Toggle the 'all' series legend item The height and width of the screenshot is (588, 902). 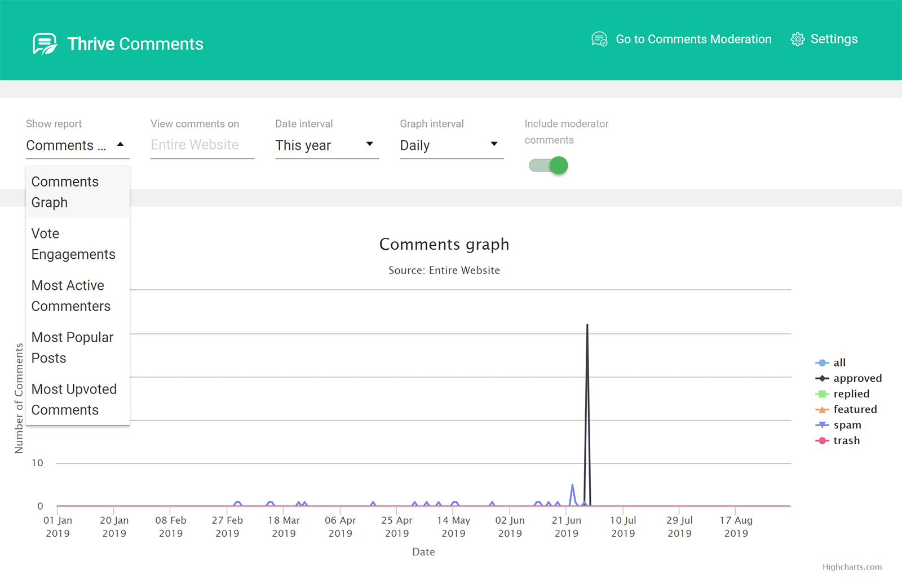click(x=831, y=362)
